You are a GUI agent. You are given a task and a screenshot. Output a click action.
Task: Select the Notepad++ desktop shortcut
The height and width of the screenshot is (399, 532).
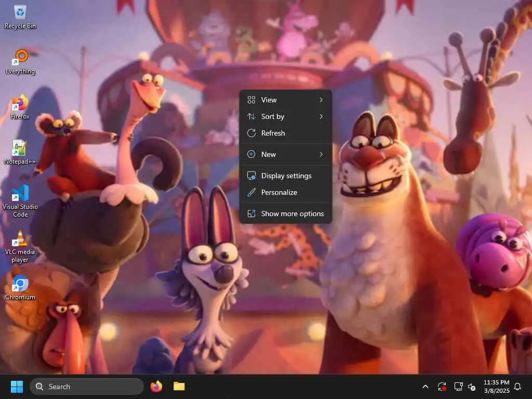tap(20, 152)
